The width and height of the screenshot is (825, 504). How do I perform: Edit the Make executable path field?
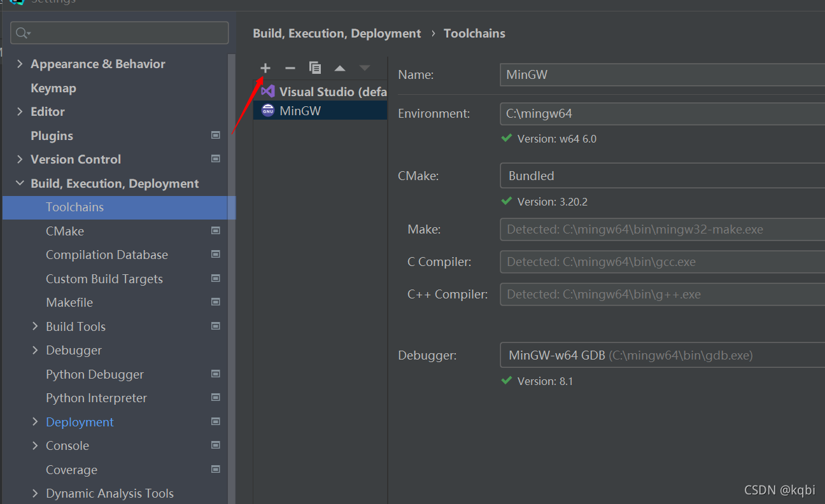[662, 229]
